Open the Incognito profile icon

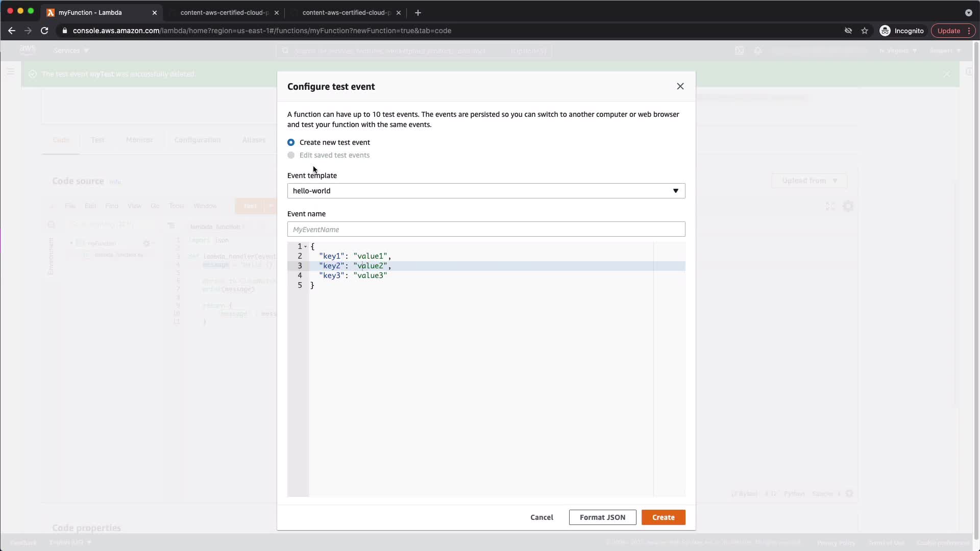click(x=885, y=31)
